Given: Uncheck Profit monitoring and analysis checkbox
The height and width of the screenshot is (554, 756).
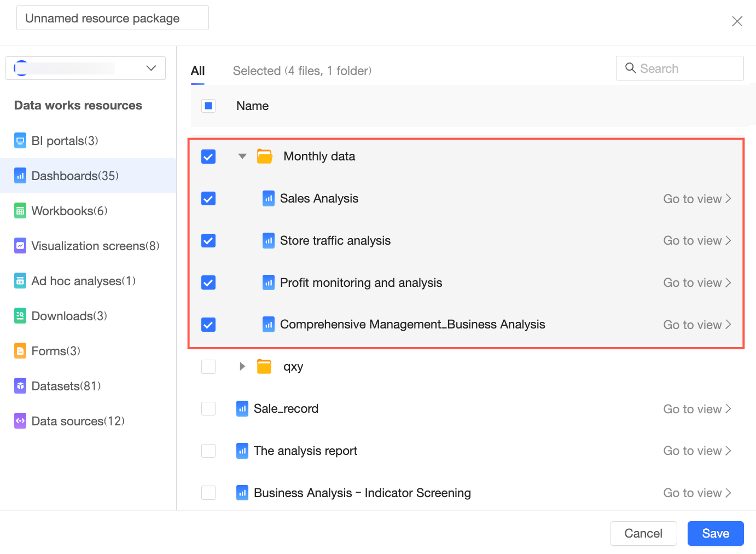Looking at the screenshot, I should (x=208, y=283).
